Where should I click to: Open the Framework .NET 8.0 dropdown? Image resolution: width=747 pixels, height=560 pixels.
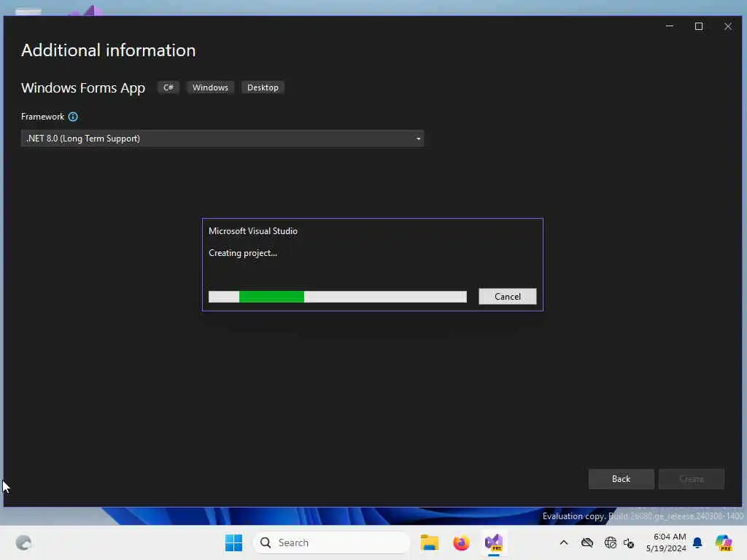[x=222, y=139]
